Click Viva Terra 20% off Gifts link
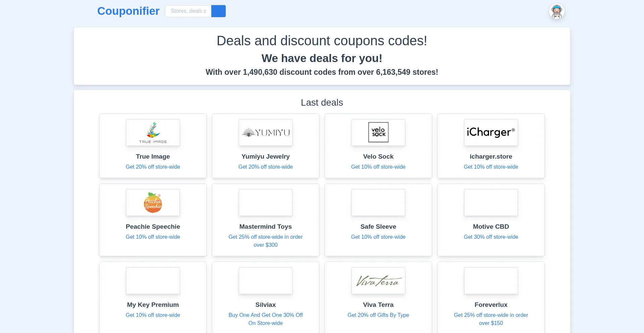The image size is (644, 333). point(378,315)
